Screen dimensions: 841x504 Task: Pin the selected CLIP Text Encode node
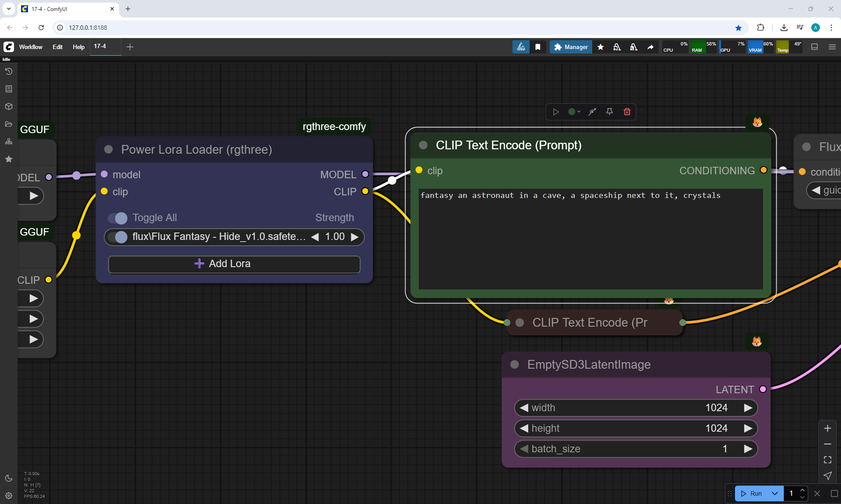point(609,112)
